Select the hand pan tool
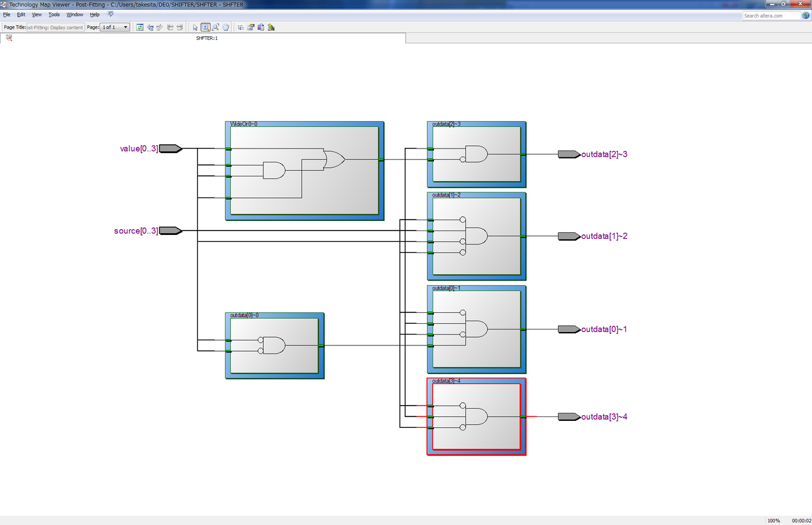812x525 pixels. pos(225,27)
